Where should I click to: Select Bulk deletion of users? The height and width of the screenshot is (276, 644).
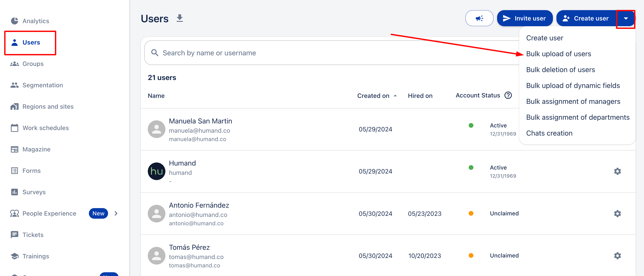click(x=560, y=70)
